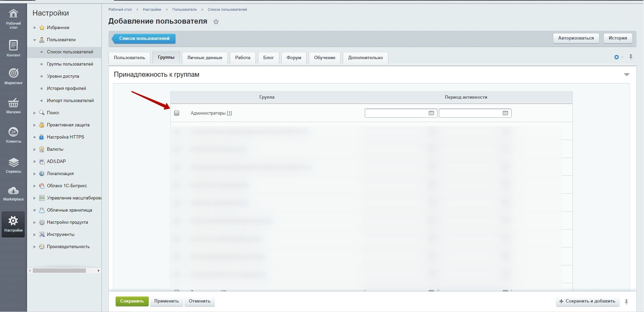Screen dimensions: 644x312
Task: Click the favorites star next to page title
Action: [216, 22]
